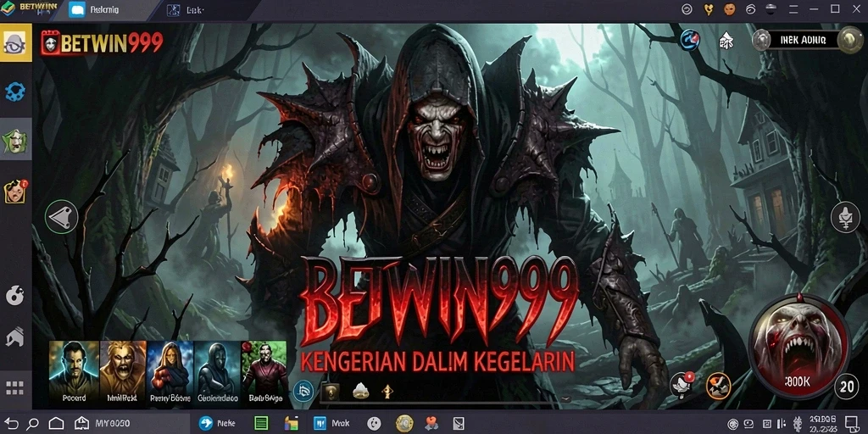This screenshot has height=434, width=868.
Task: Open the yellow face icon with red badge
Action: click(x=15, y=191)
